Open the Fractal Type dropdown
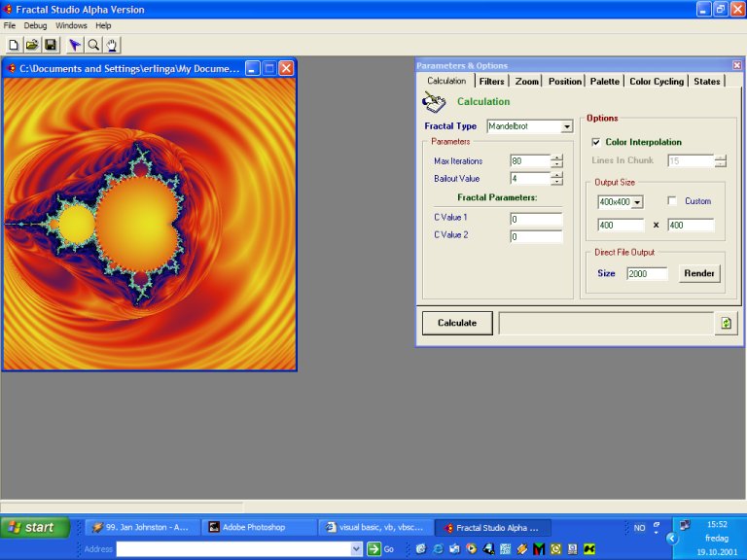747x560 pixels. tap(566, 126)
